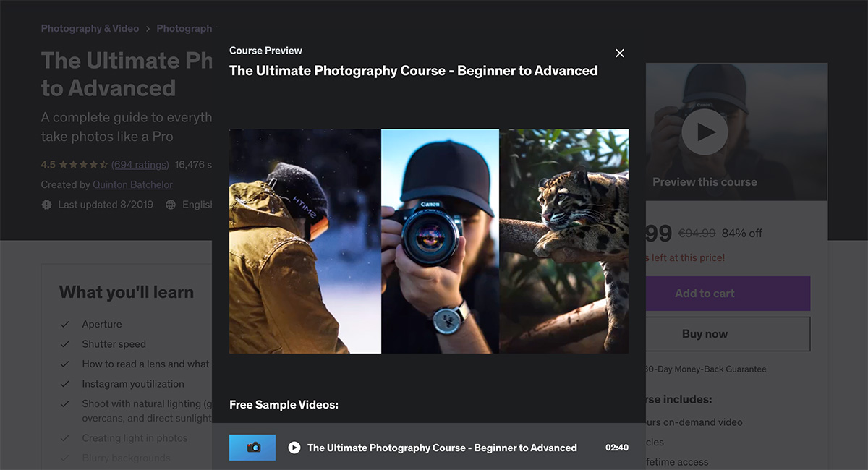Click the large play button on the course card
Image resolution: width=868 pixels, height=470 pixels.
pos(705,132)
